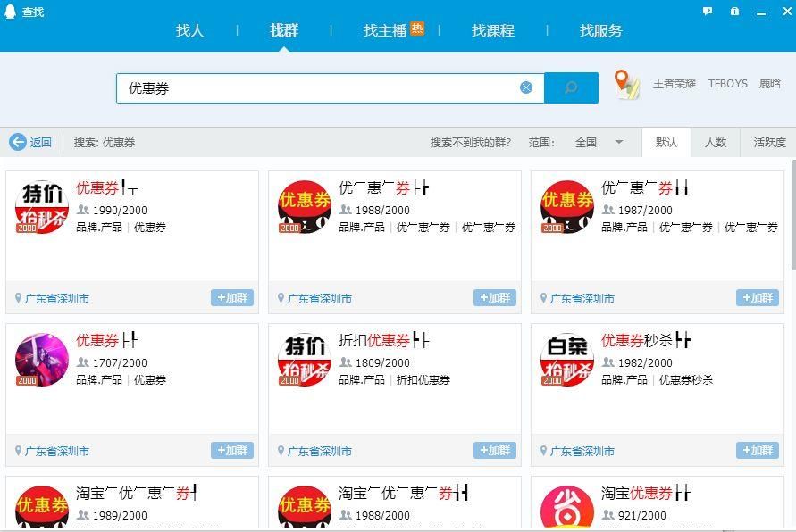The width and height of the screenshot is (796, 532).
Task: Click the QQ penguin logo icon
Action: 10,11
